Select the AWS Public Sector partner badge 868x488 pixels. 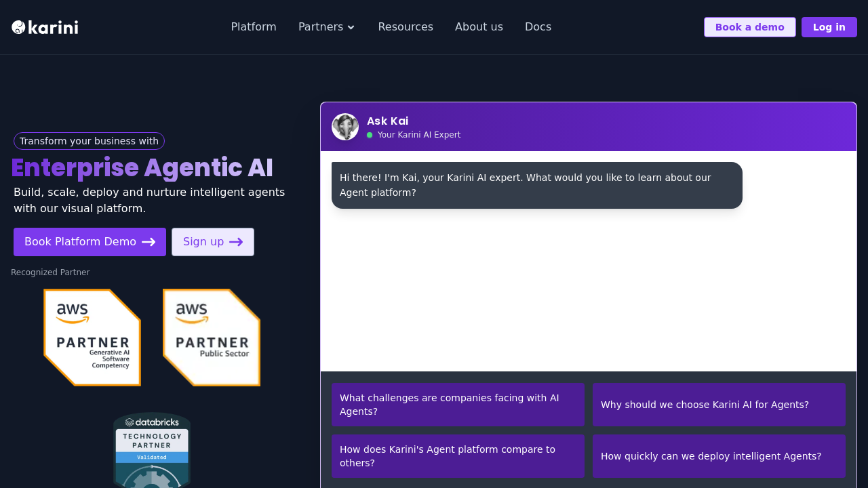[211, 337]
